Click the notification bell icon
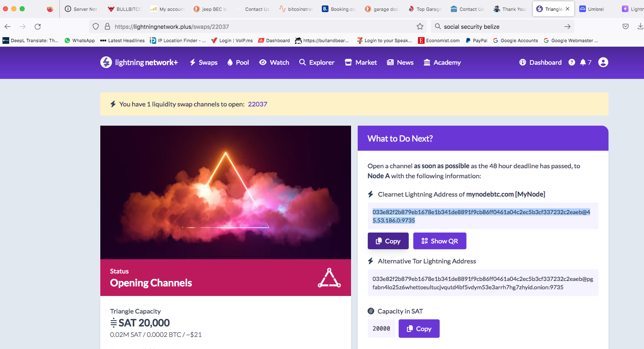The image size is (644, 349). click(583, 63)
